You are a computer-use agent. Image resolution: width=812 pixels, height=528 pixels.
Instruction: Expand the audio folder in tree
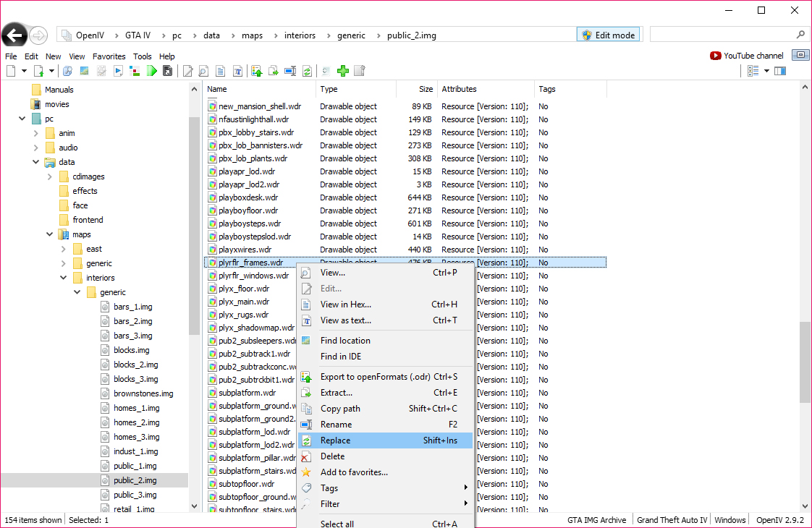[x=35, y=148]
